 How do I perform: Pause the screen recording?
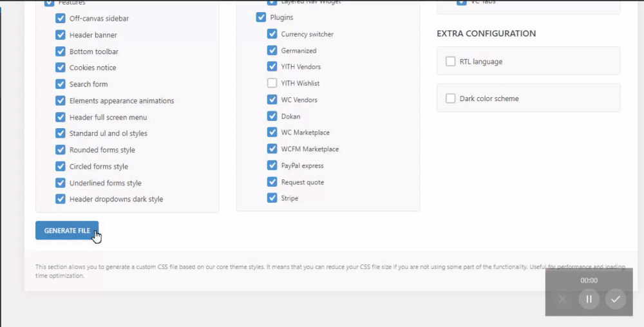click(589, 299)
